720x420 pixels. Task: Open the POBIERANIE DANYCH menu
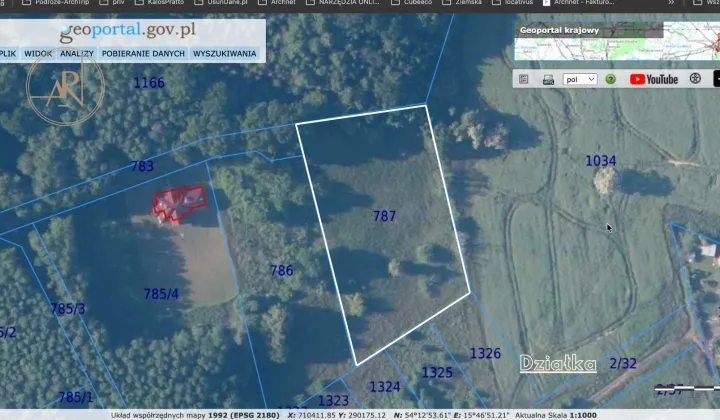(x=143, y=54)
